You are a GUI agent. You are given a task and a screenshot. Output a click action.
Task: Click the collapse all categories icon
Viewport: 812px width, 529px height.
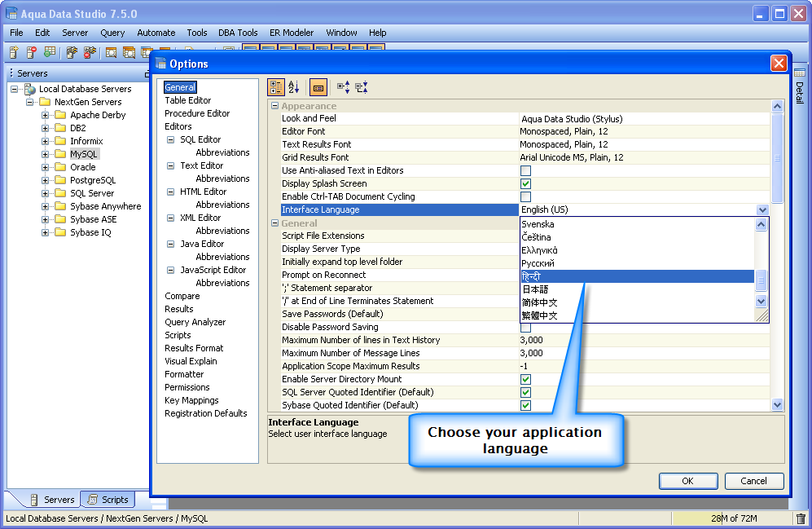point(362,87)
